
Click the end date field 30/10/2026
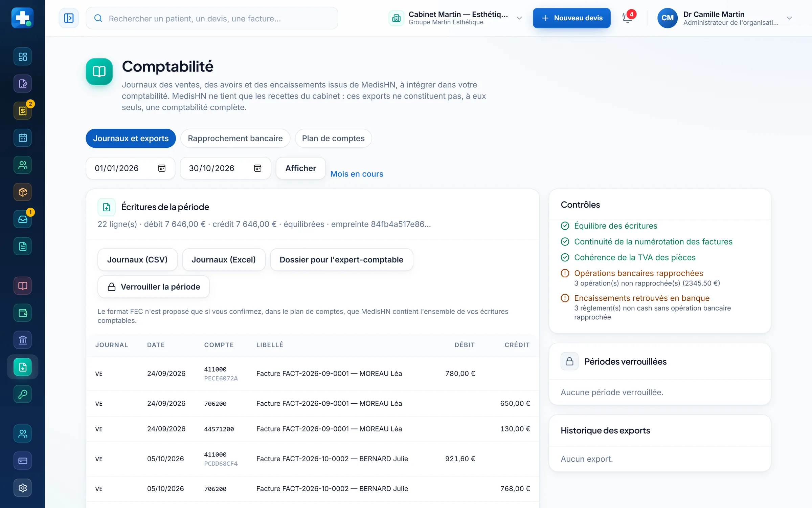click(x=225, y=168)
